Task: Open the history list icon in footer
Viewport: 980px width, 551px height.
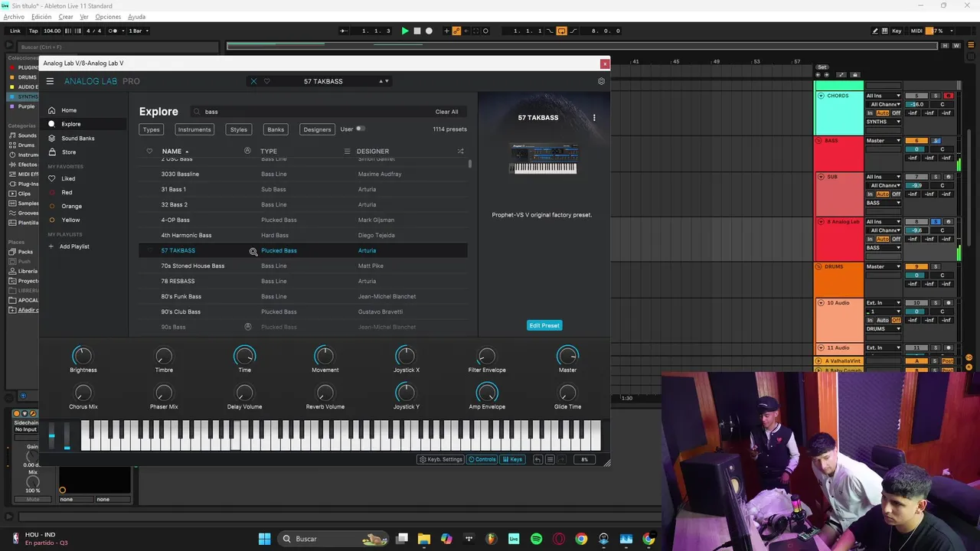Action: (x=550, y=459)
